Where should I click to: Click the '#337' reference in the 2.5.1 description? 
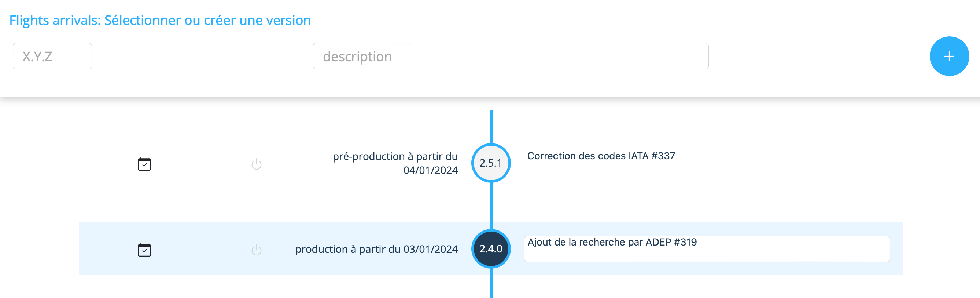(x=663, y=156)
